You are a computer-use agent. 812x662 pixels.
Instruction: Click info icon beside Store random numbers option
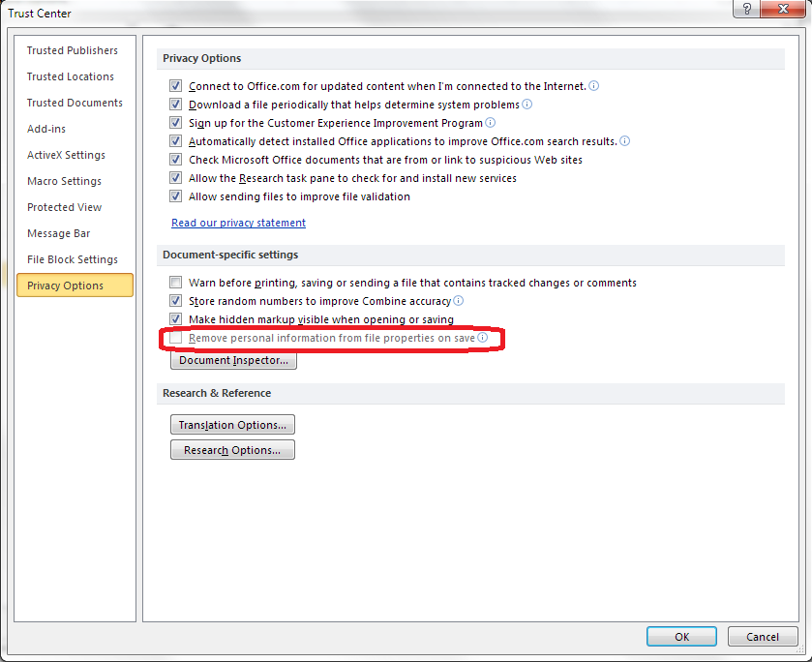point(459,301)
